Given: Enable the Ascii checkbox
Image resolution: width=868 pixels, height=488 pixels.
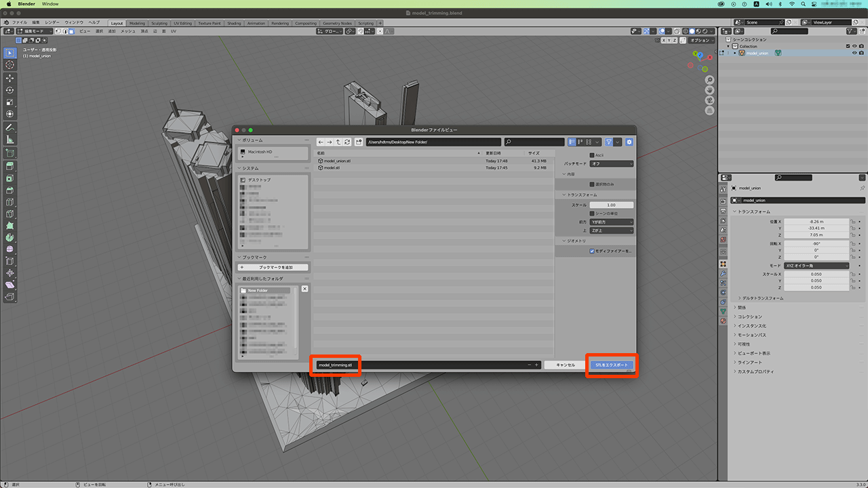Looking at the screenshot, I should [x=592, y=155].
